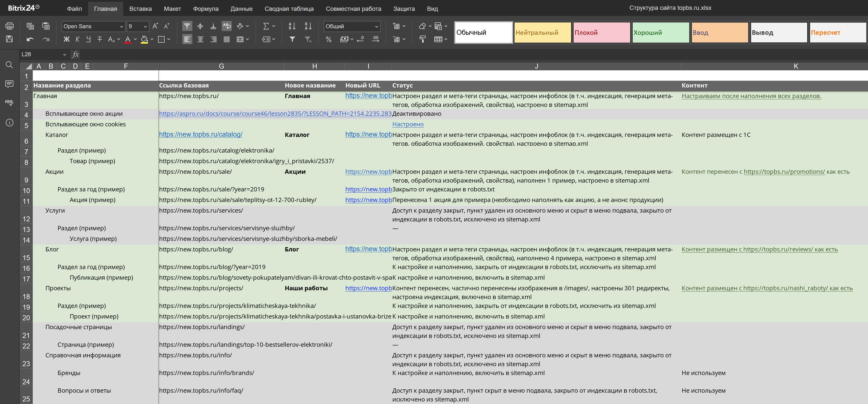868x404 pixels.
Task: Save the document with diskette icon
Action: pyautogui.click(x=9, y=39)
